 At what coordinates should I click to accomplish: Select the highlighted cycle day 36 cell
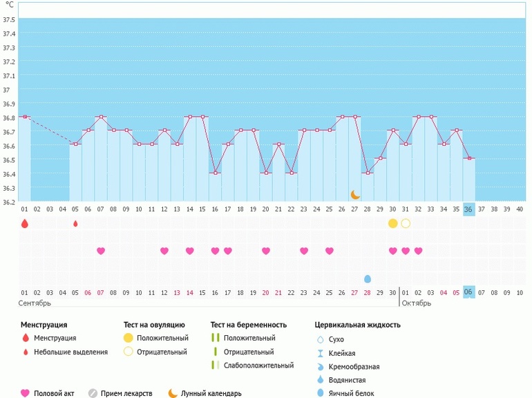pos(469,209)
